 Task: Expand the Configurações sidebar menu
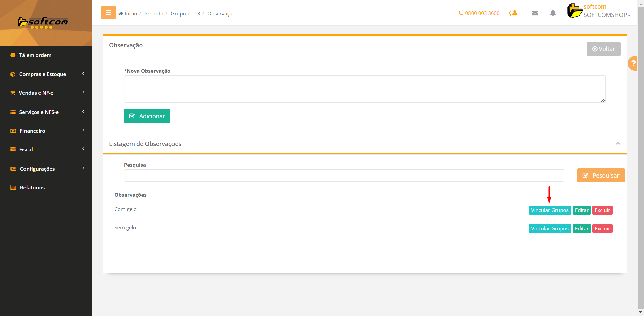click(37, 169)
